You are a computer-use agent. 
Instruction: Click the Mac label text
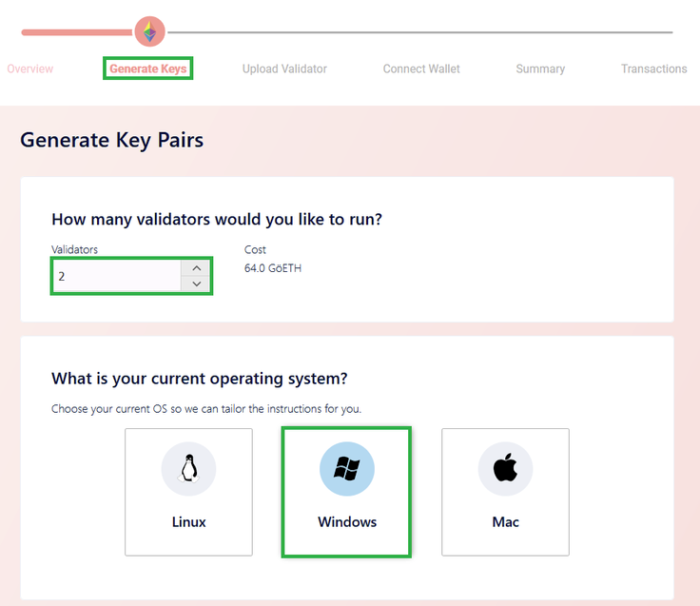[505, 521]
